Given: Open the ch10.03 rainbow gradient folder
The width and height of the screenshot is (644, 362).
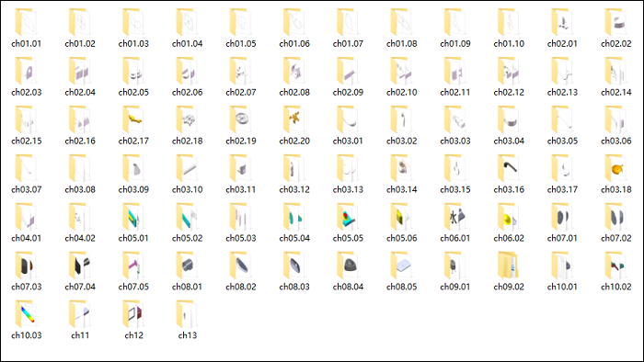Looking at the screenshot, I should (x=26, y=313).
